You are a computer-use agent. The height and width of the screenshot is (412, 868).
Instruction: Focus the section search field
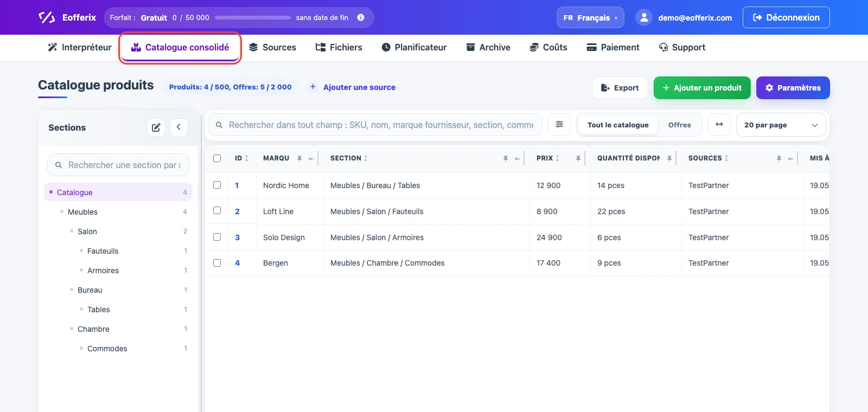click(x=118, y=165)
